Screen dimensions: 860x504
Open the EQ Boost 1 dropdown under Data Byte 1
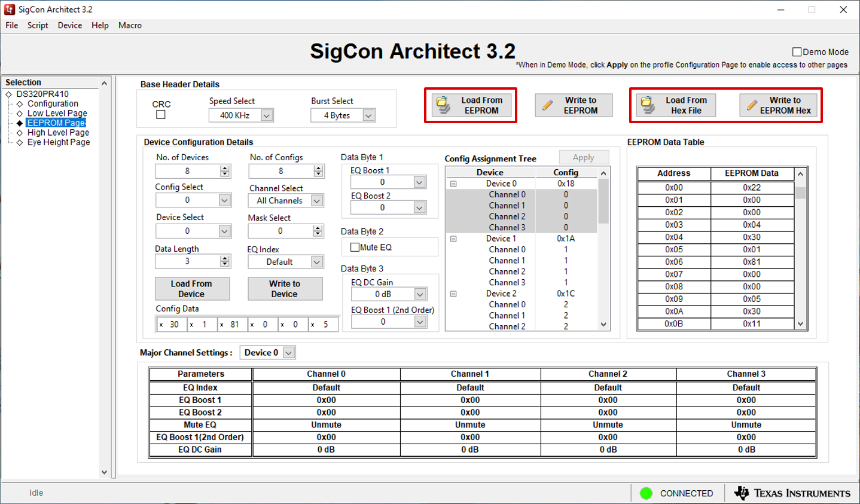coord(420,182)
